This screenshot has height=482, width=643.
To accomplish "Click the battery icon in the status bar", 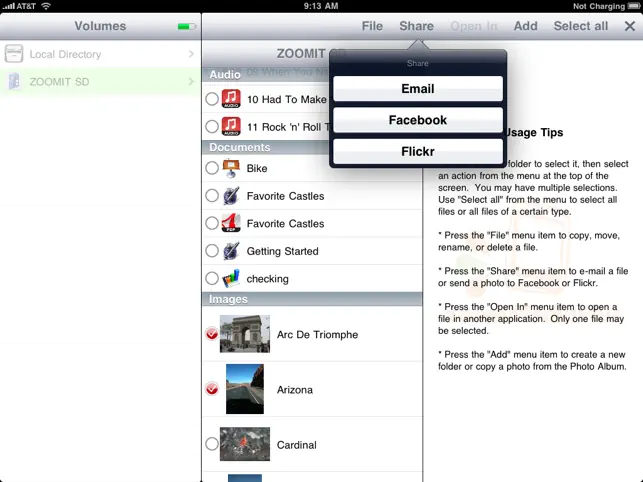I will coord(634,6).
